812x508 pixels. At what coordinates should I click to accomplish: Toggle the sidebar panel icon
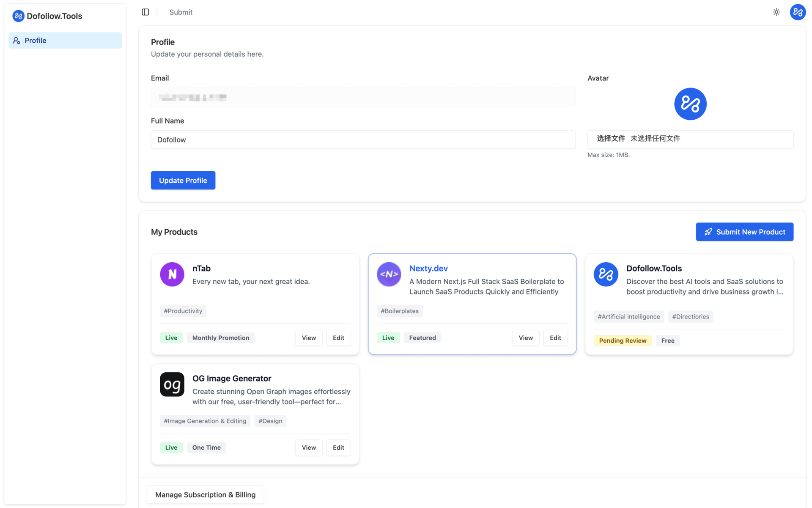tap(145, 12)
